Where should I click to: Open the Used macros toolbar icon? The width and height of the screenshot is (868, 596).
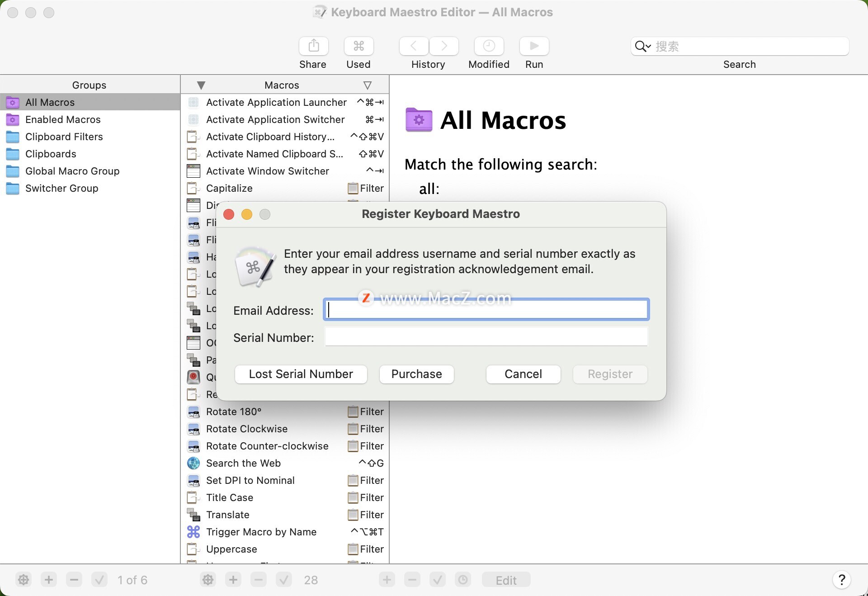[359, 46]
